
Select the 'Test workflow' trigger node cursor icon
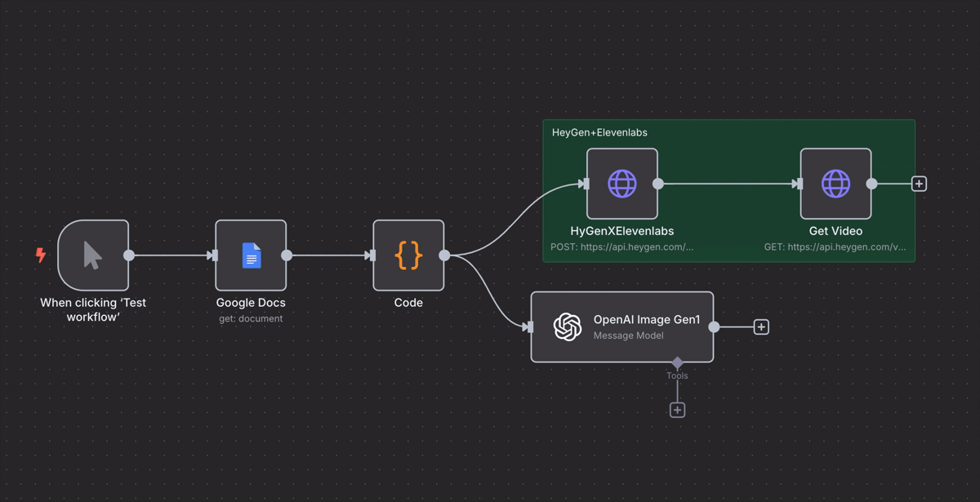(93, 255)
